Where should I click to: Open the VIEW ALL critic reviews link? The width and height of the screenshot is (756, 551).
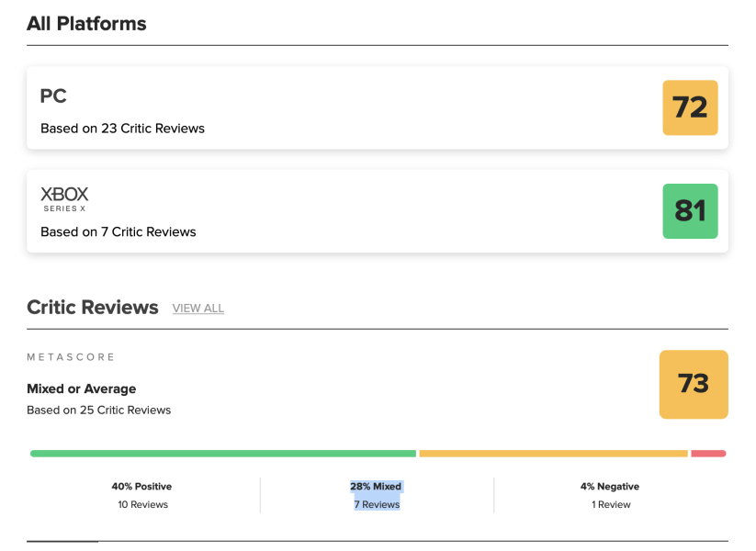point(198,309)
